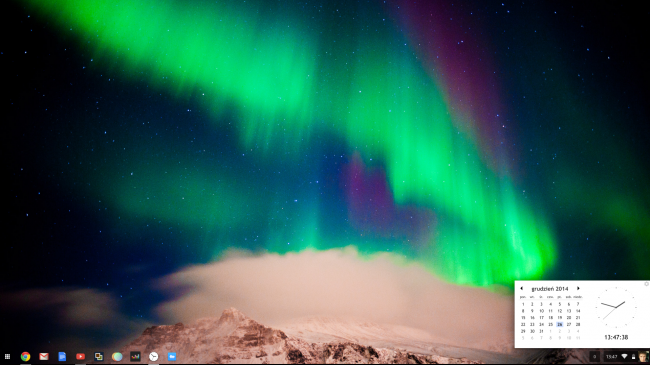Open Google Docs shelf icon
Viewport: 650px width, 365px height.
tap(62, 356)
